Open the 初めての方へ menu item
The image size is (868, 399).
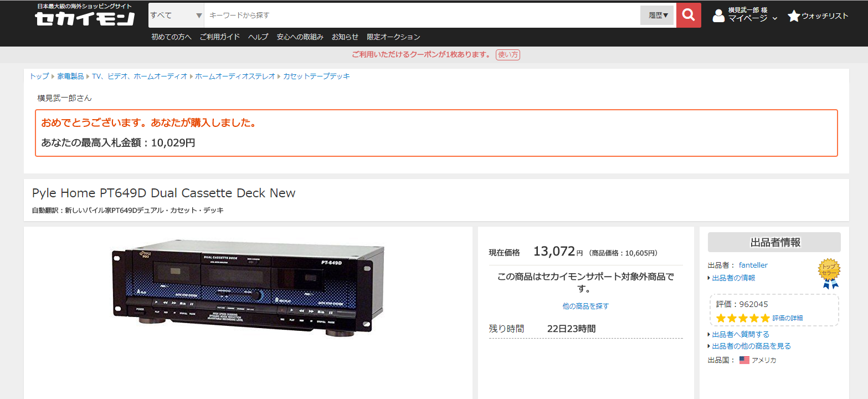click(x=172, y=37)
